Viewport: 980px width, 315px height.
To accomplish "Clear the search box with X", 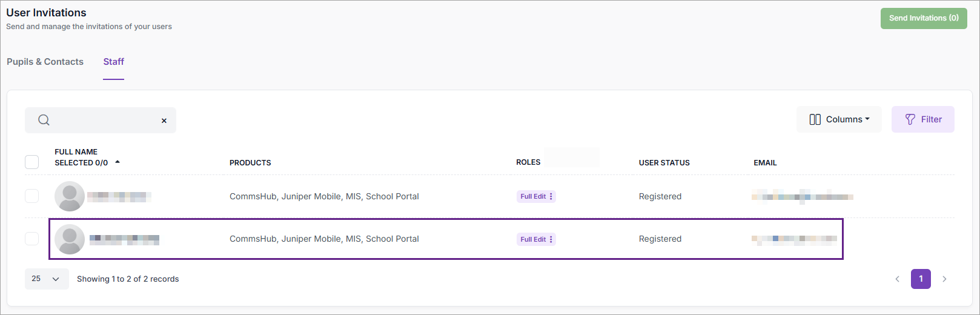I will click(164, 121).
